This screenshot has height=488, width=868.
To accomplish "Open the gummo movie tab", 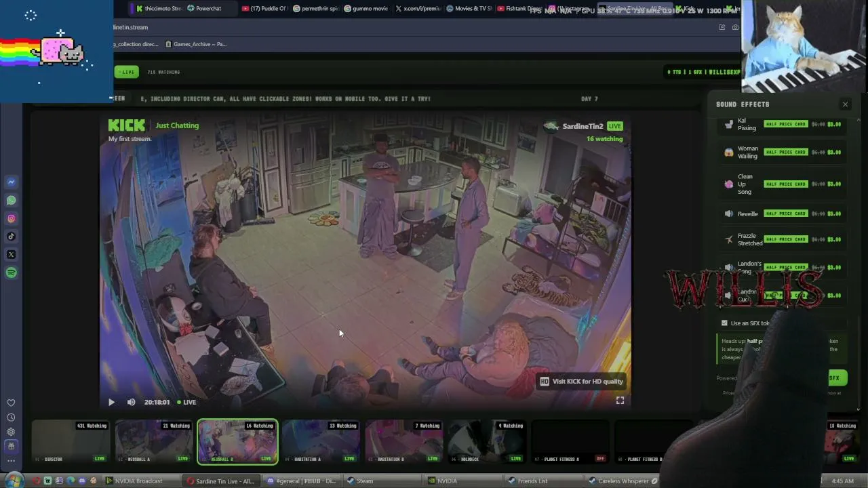I will [366, 9].
